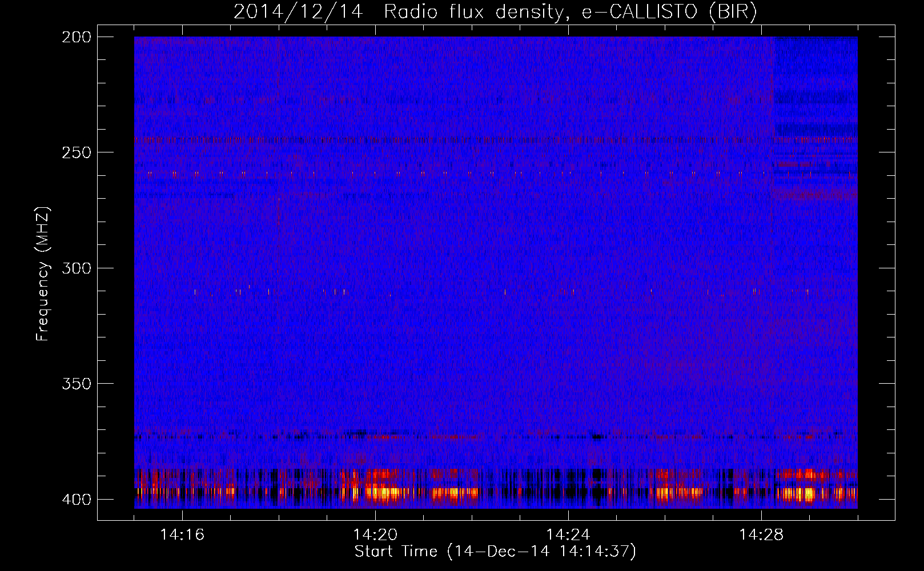Click the 'Start Time (14-Dec-14 14:14:37)' axis label
Screen dimensions: 924x571
(495, 552)
